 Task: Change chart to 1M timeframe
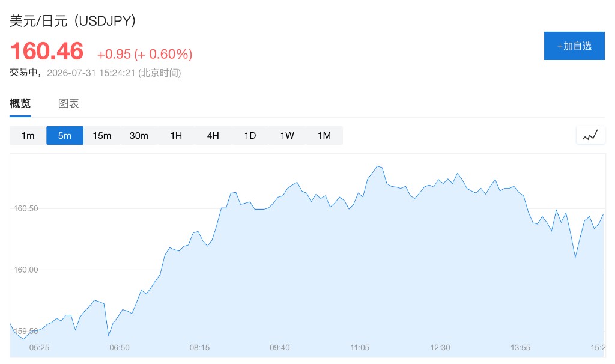pos(324,135)
